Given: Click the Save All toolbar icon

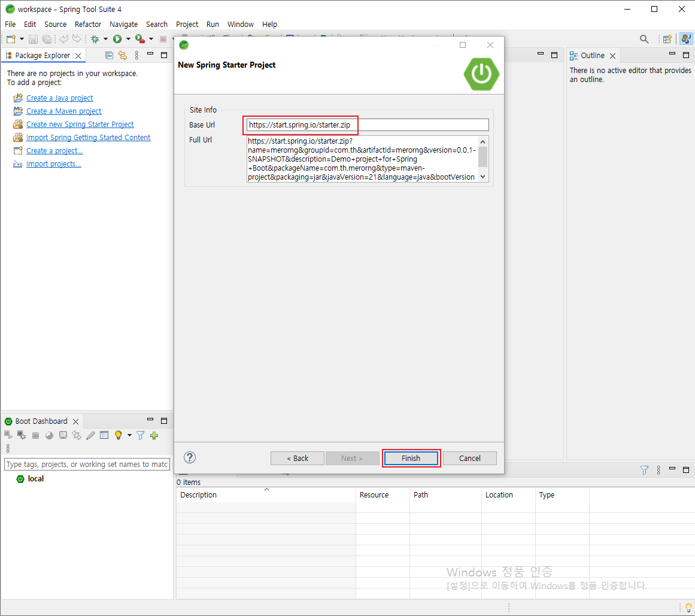Looking at the screenshot, I should coord(47,39).
